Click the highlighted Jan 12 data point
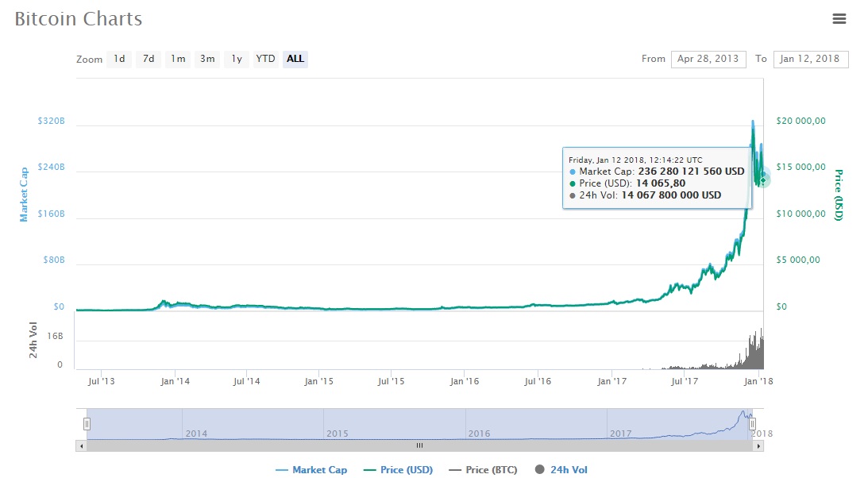Viewport: 868px width, 478px height. click(x=763, y=179)
